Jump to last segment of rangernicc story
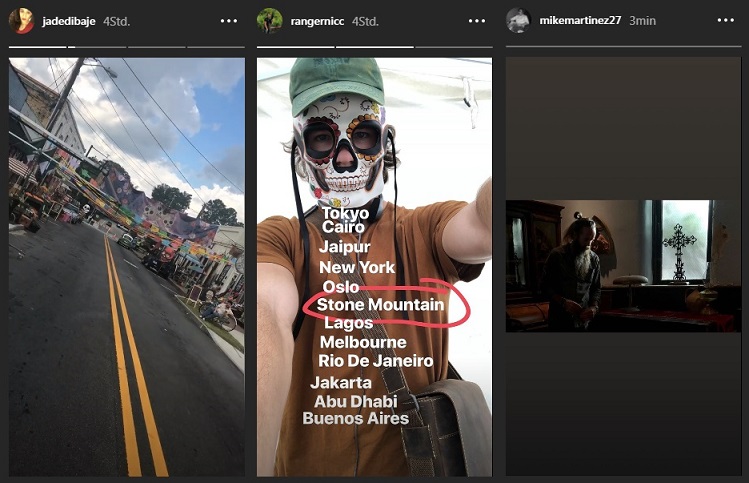This screenshot has width=749, height=483. (454, 47)
